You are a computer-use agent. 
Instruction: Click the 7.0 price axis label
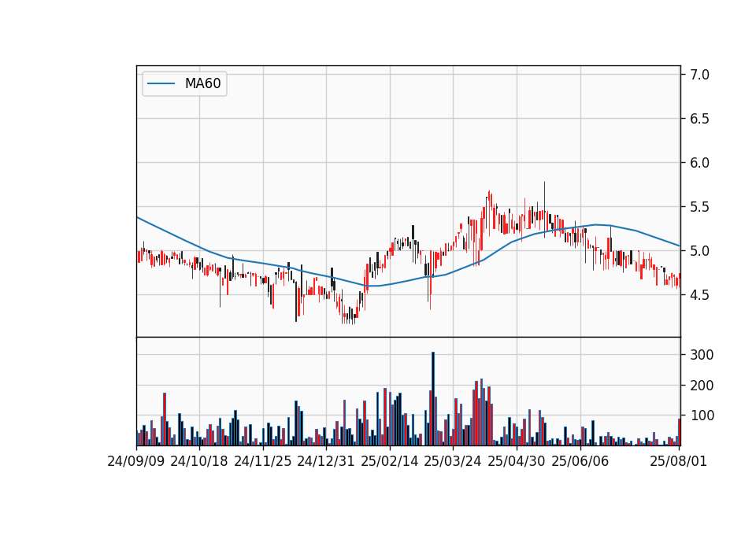click(x=699, y=75)
